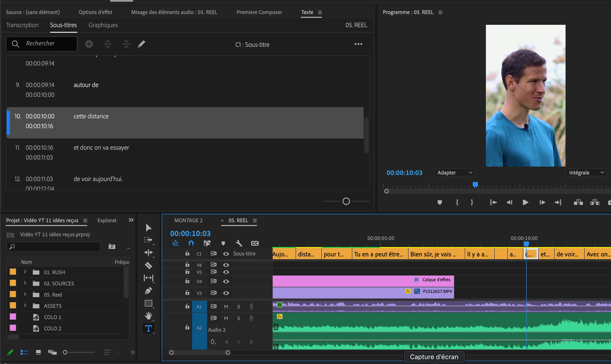Expand the 01. RUSH folder
Screen dimensions: 611x364
25,272
